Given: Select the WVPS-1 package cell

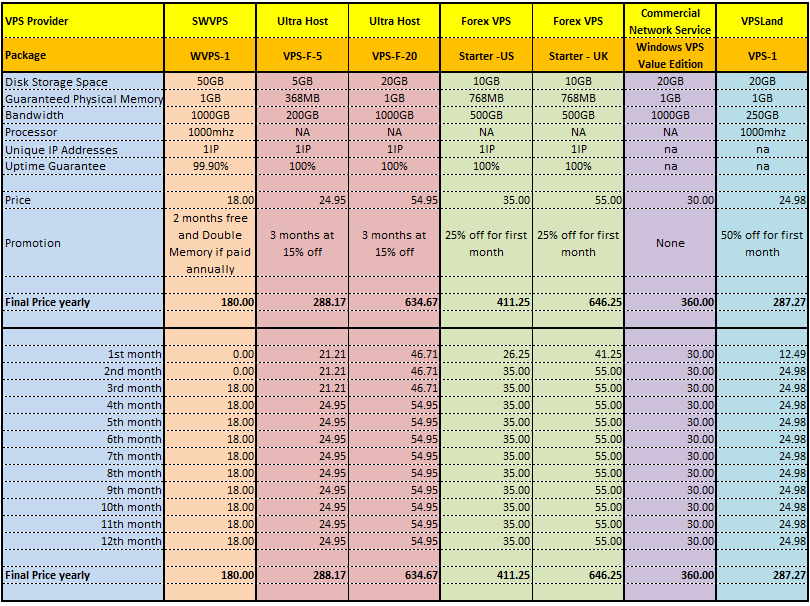Looking at the screenshot, I should 210,55.
